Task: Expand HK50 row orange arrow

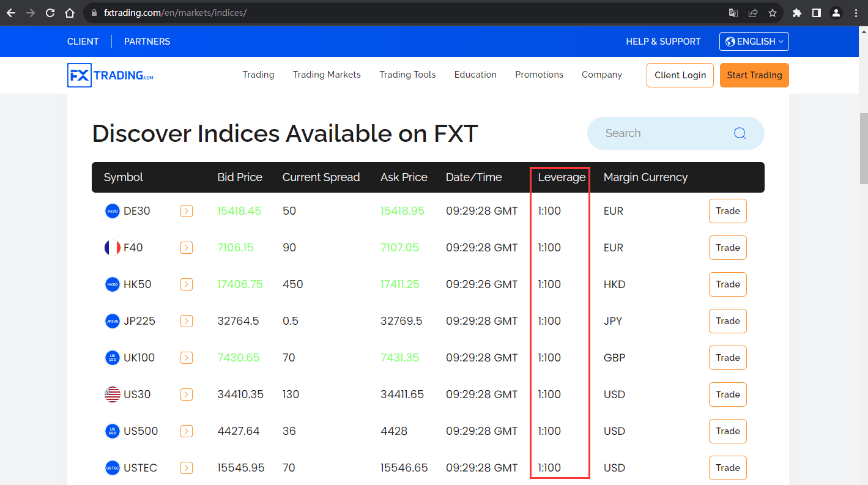Action: pyautogui.click(x=187, y=284)
